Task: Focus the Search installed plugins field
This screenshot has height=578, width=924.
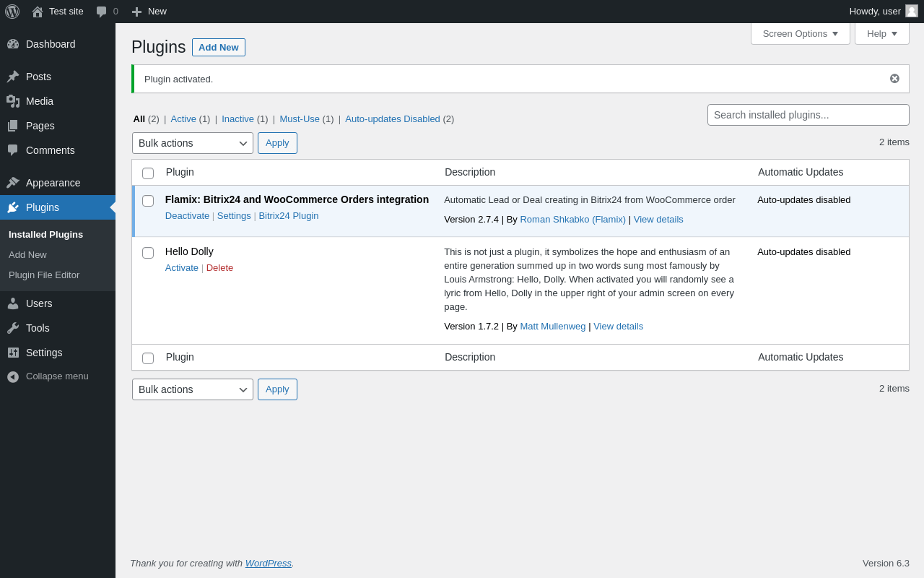Action: (808, 115)
